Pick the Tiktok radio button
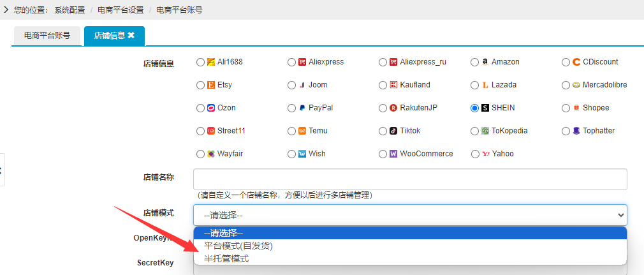This screenshot has width=644, height=275. [383, 131]
